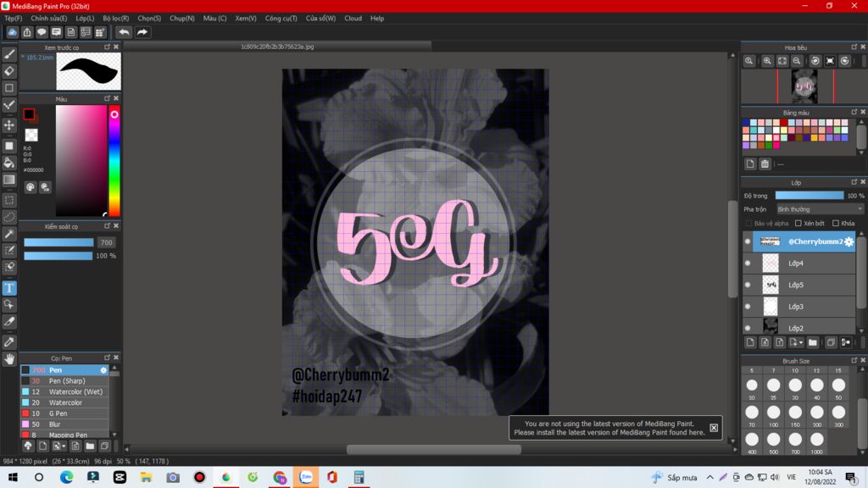Zoom in on the navigator panel
Screen dimensions: 868x488
click(767, 61)
